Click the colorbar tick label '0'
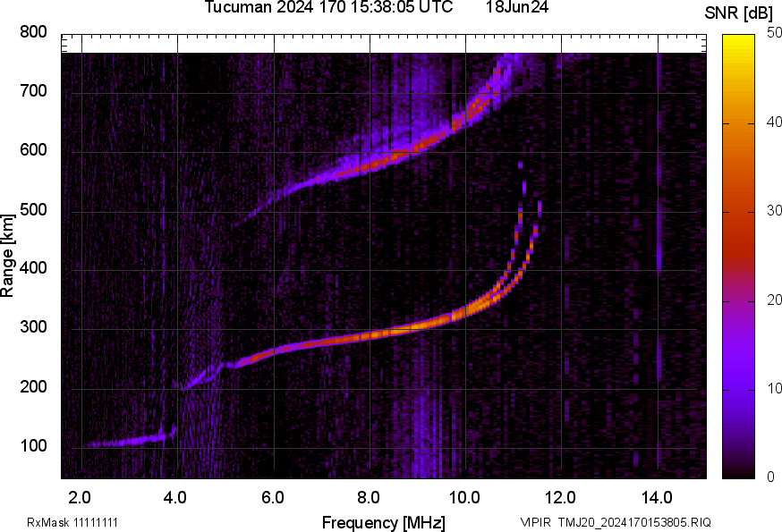The height and width of the screenshot is (532, 782). pos(771,477)
